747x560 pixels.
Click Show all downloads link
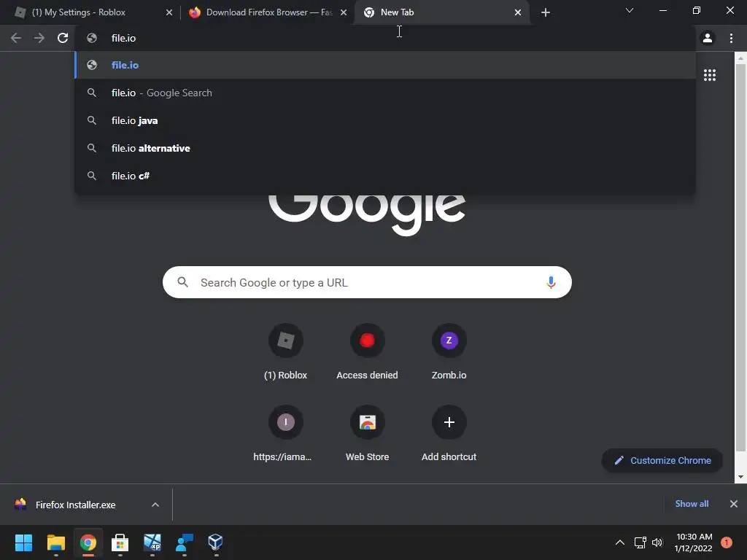click(x=692, y=504)
